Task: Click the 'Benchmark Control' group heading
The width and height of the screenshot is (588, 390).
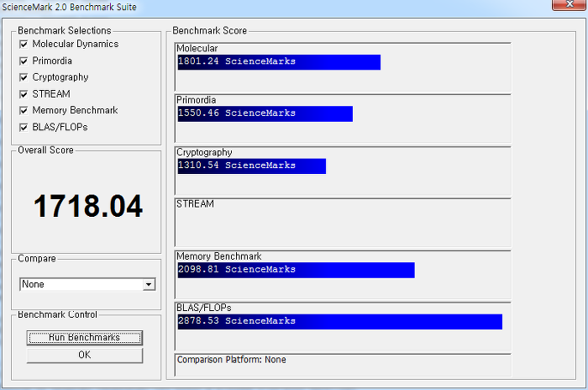Action: pyautogui.click(x=57, y=314)
